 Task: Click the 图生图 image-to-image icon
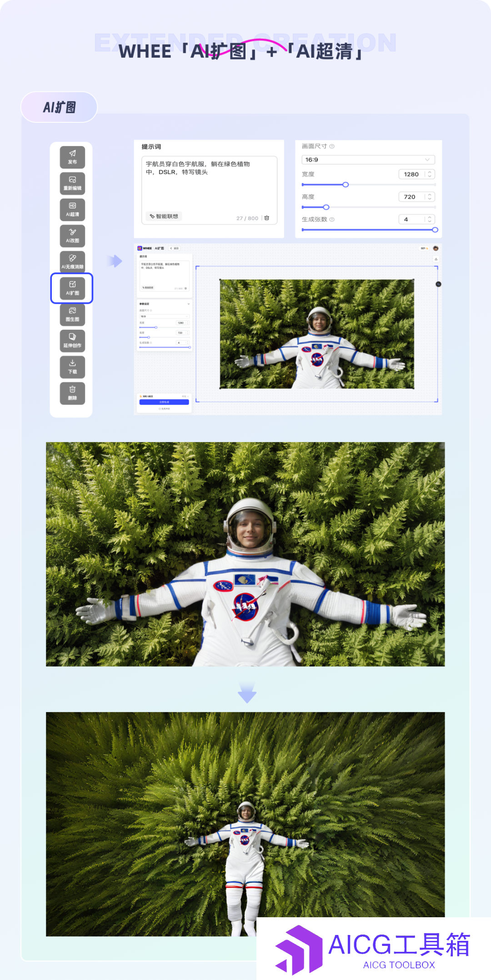click(72, 315)
